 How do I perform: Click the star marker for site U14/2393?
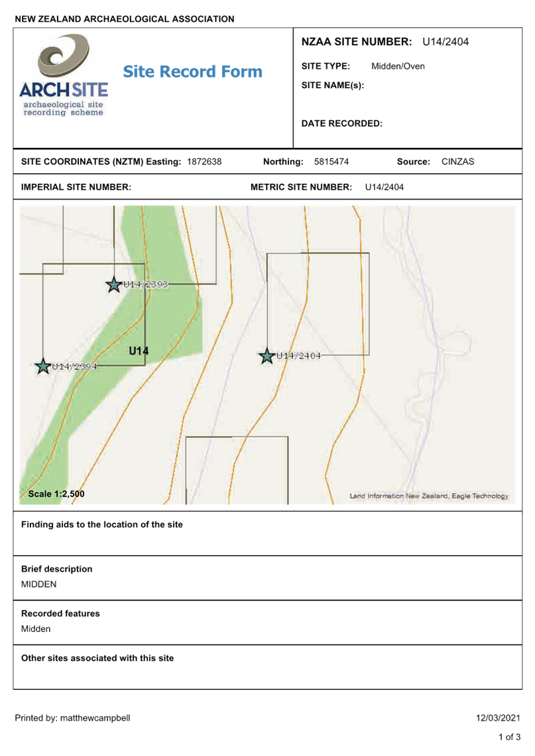(x=113, y=285)
